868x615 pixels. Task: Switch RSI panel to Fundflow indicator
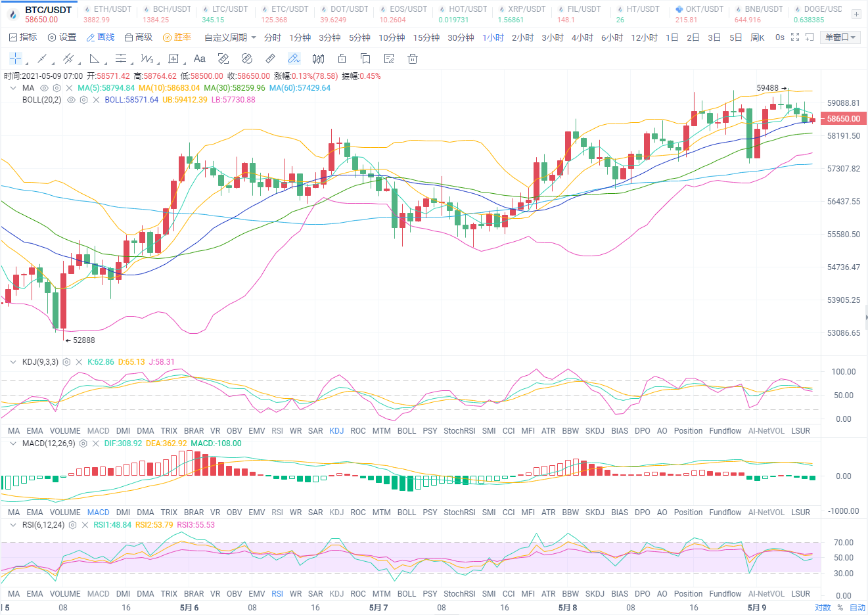pos(725,594)
